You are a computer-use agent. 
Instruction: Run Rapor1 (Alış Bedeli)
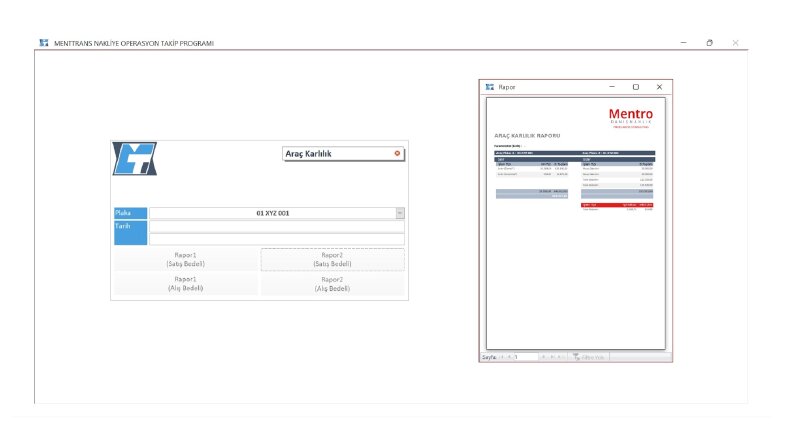(x=186, y=284)
